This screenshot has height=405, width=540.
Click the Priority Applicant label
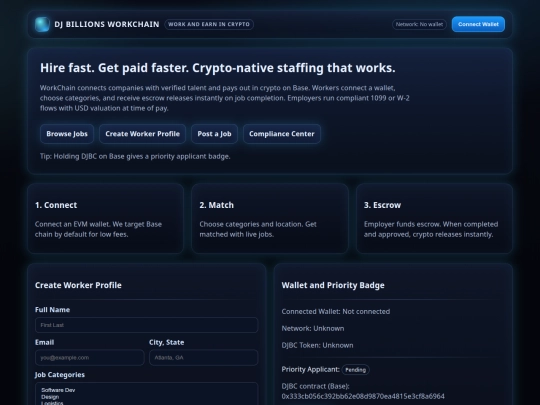(310, 370)
